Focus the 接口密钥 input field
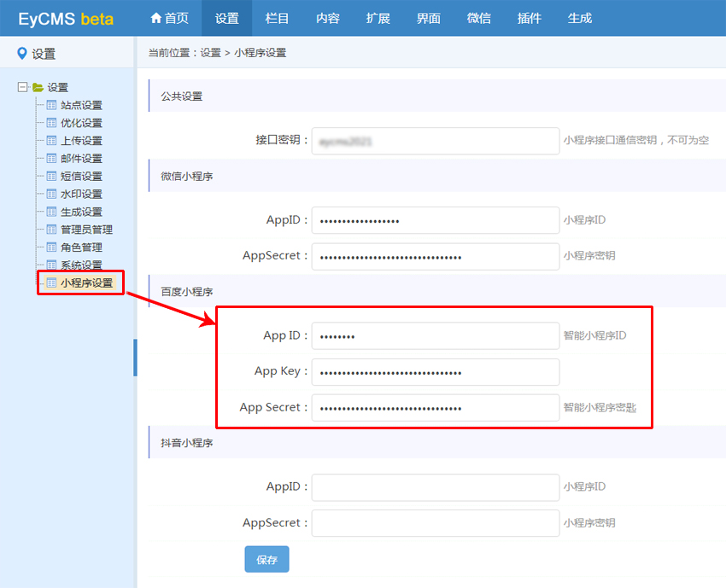 pyautogui.click(x=435, y=141)
